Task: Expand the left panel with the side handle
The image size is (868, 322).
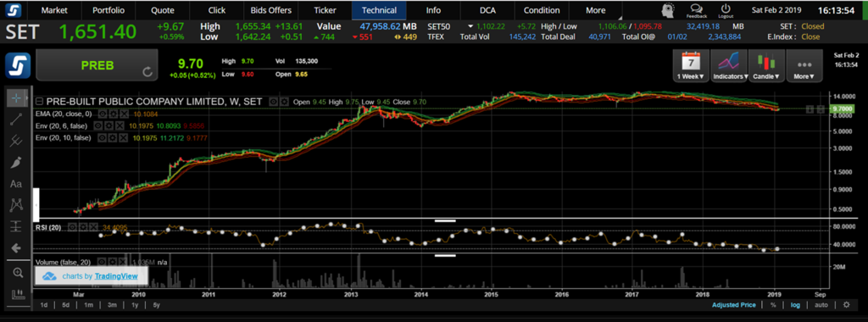Action: [x=36, y=205]
